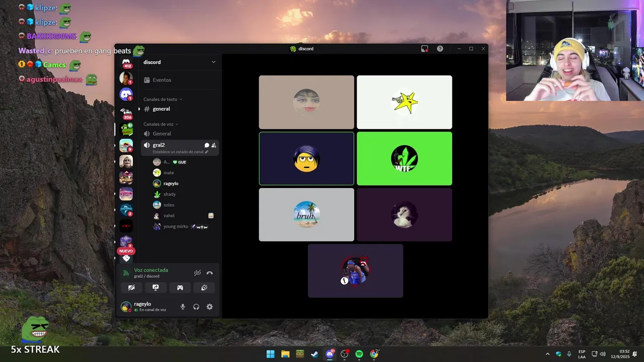
Task: Click the NUEVO badge in server list
Action: [x=126, y=251]
